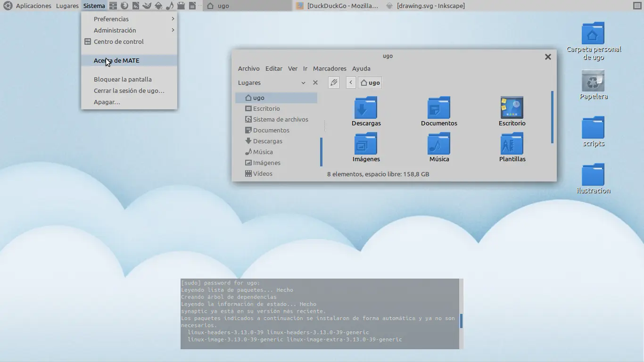The image size is (644, 362).
Task: Click the show desktop button on the top panel
Action: pos(637,6)
